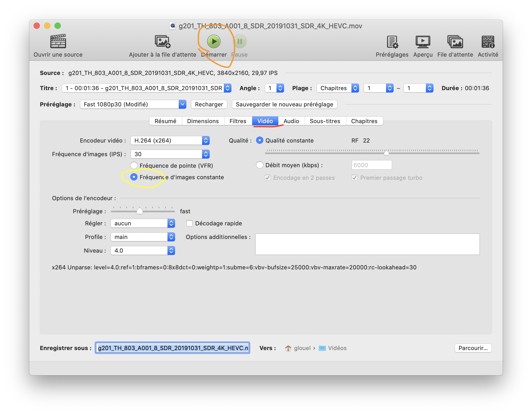The height and width of the screenshot is (414, 532).
Task: Switch to the Chapitres tab
Action: (x=364, y=121)
